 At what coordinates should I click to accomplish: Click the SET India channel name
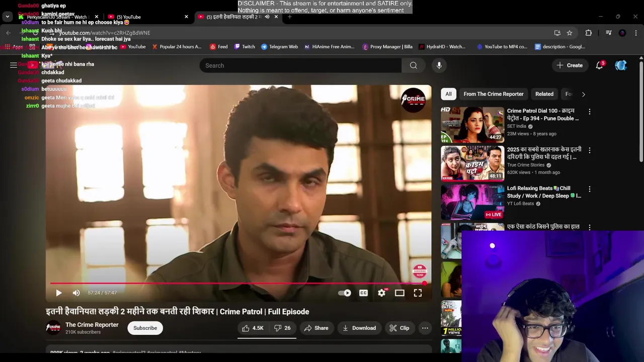coord(516,126)
